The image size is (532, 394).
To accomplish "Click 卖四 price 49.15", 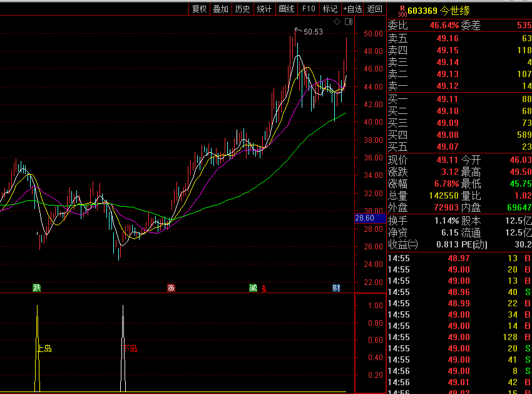I will [448, 50].
